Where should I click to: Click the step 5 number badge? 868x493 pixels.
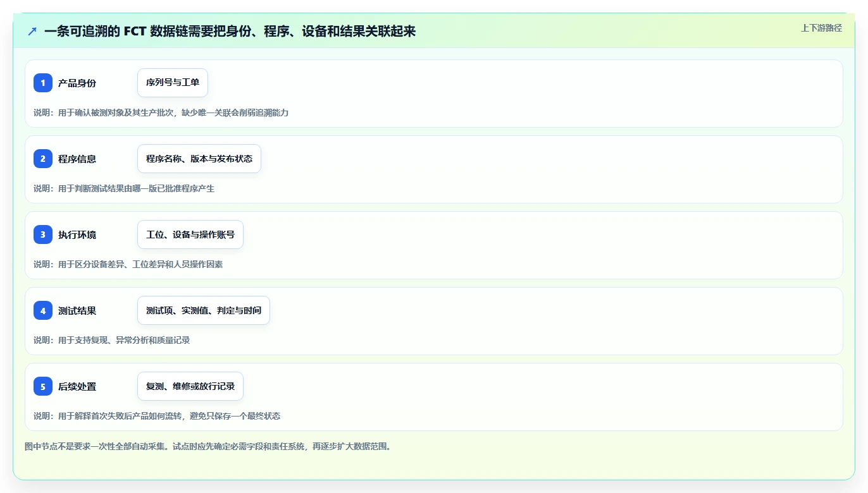pos(43,386)
